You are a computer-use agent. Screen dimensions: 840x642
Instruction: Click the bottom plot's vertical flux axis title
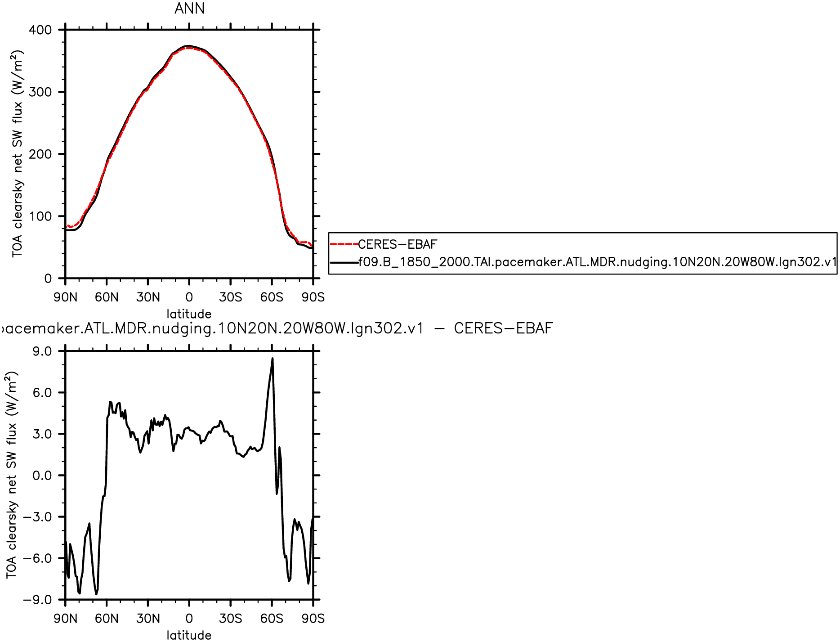[12, 475]
